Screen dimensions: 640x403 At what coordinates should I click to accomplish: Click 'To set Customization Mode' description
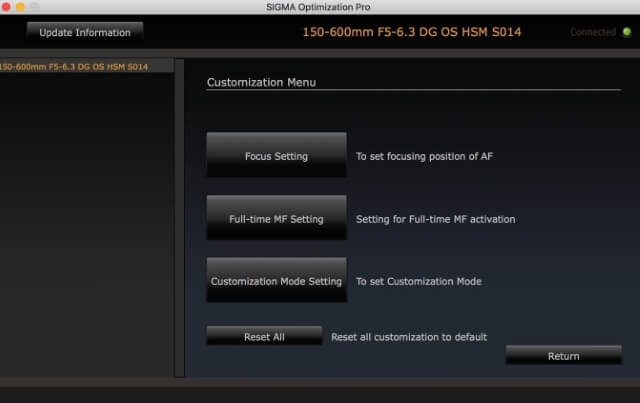pos(419,281)
